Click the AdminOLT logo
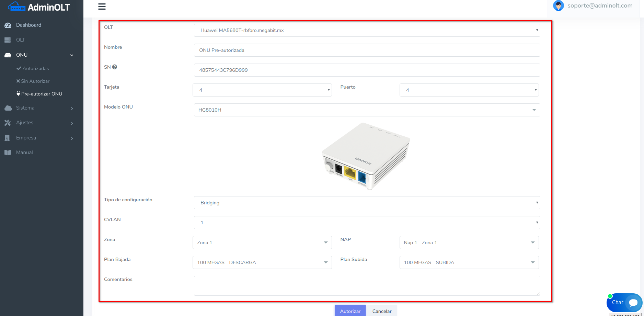Image resolution: width=644 pixels, height=316 pixels. pyautogui.click(x=39, y=7)
